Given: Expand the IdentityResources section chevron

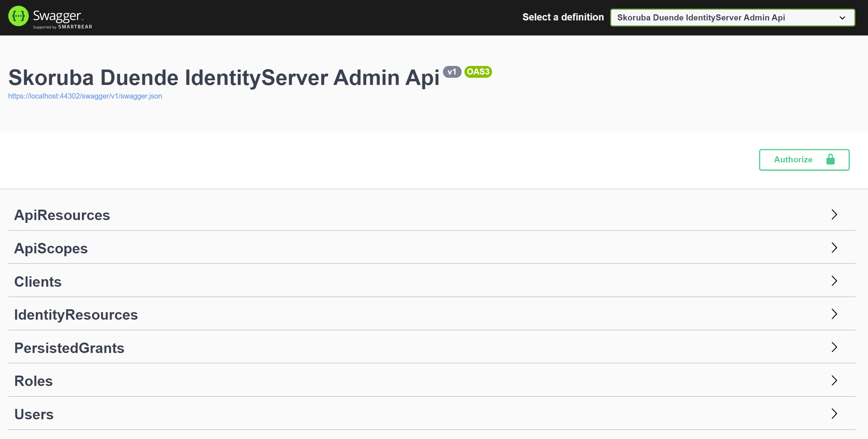Looking at the screenshot, I should pyautogui.click(x=834, y=314).
